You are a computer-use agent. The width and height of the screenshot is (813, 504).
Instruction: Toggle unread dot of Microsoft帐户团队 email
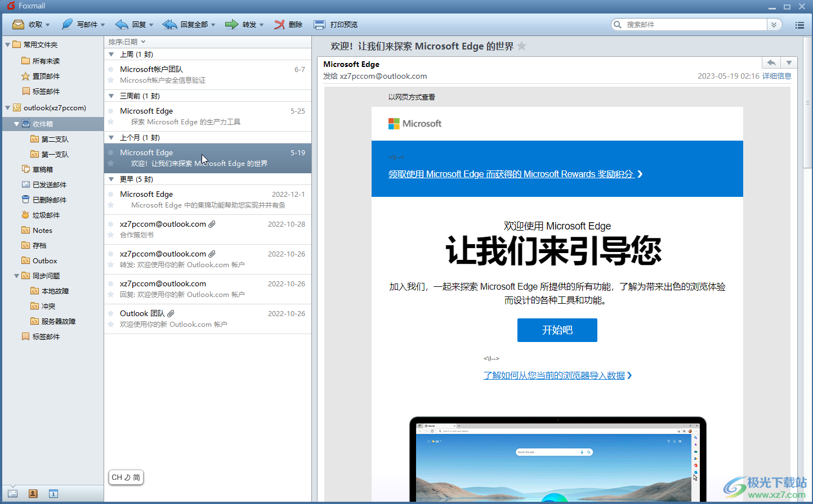click(x=111, y=70)
